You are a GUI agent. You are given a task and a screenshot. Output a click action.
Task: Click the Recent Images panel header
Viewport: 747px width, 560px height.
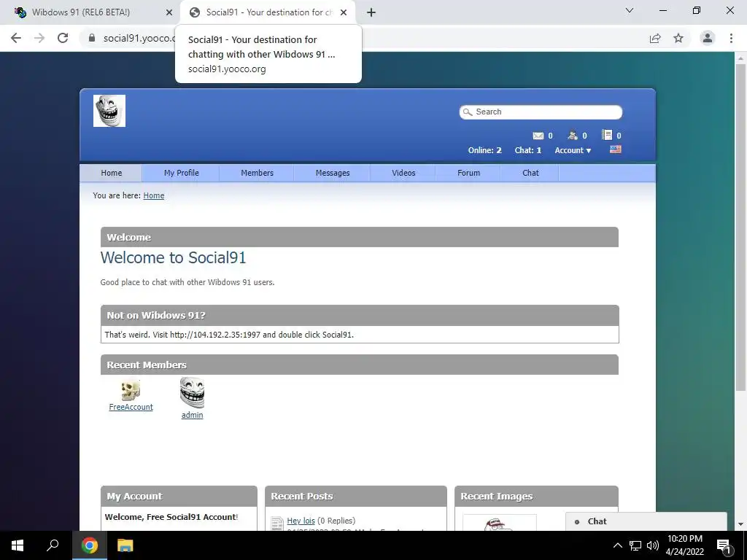tap(536, 496)
